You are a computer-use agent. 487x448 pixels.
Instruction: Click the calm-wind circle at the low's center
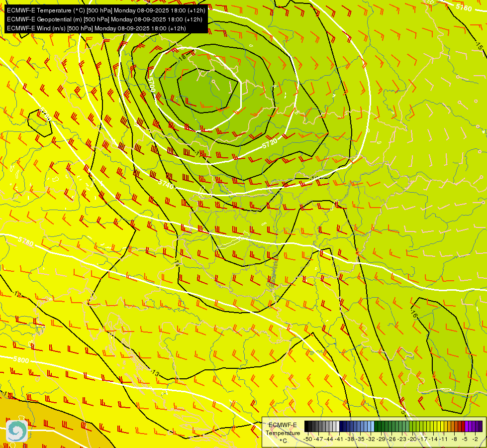click(x=213, y=82)
